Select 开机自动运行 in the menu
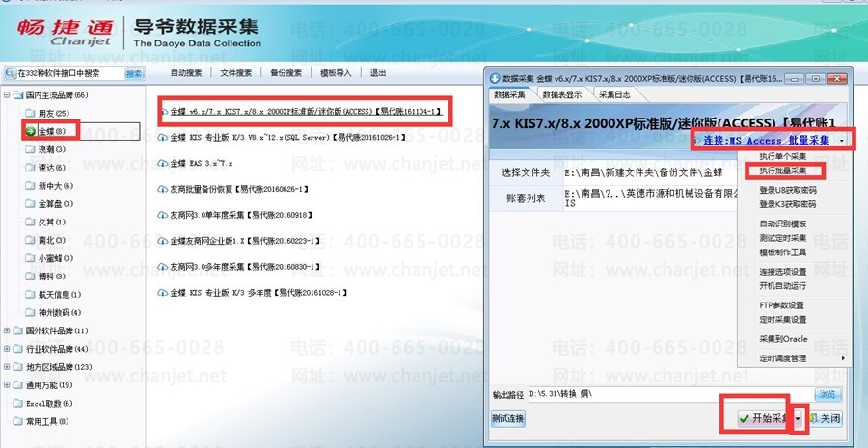 point(783,286)
